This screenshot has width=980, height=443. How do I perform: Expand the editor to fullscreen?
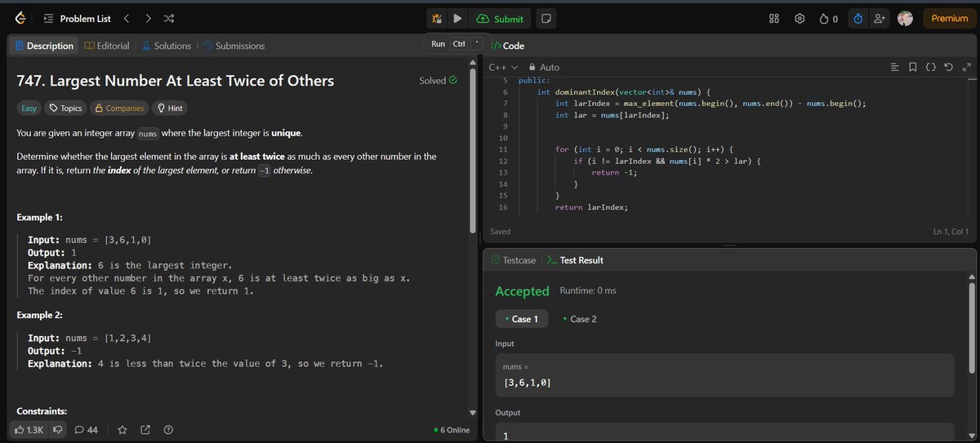click(967, 67)
